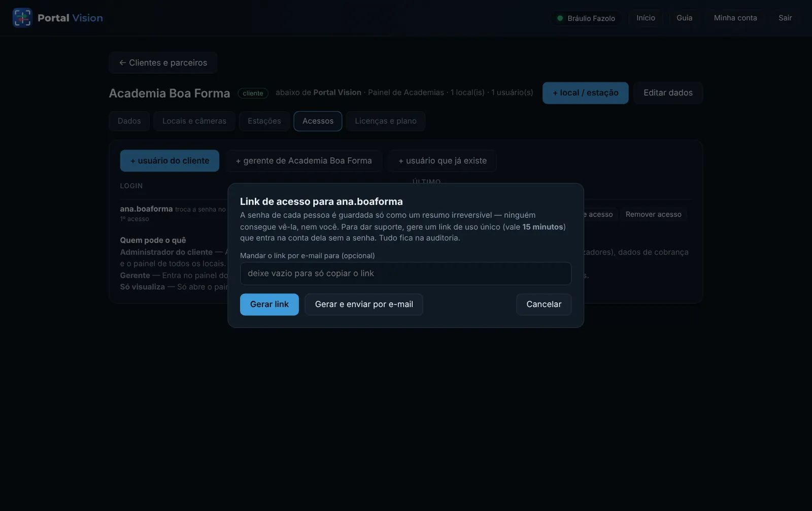This screenshot has height=511, width=812.
Task: Select the Acessos tab
Action: pyautogui.click(x=318, y=121)
